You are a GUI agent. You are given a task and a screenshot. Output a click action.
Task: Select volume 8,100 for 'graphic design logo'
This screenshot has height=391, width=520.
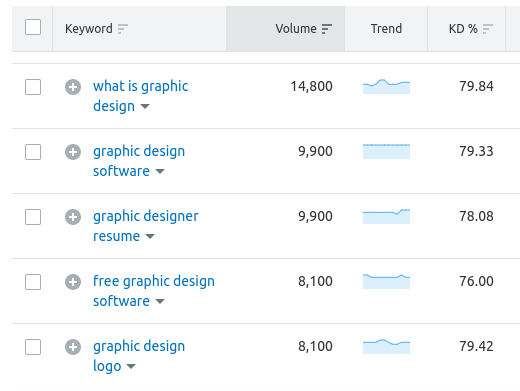[315, 346]
